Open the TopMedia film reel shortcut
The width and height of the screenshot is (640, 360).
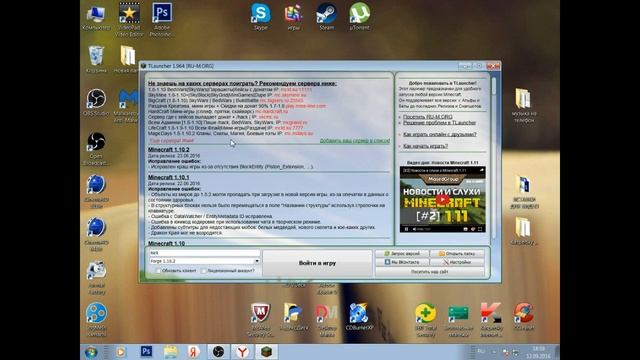point(96,320)
